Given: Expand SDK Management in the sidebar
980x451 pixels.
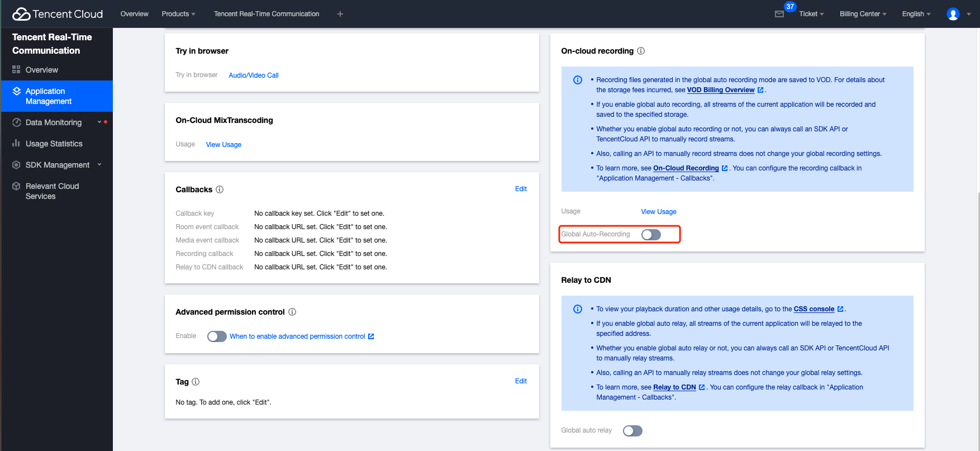Looking at the screenshot, I should click(x=58, y=165).
